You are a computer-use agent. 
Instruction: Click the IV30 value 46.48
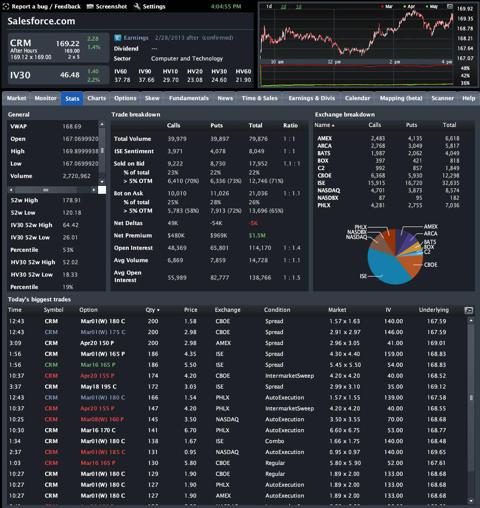70,75
